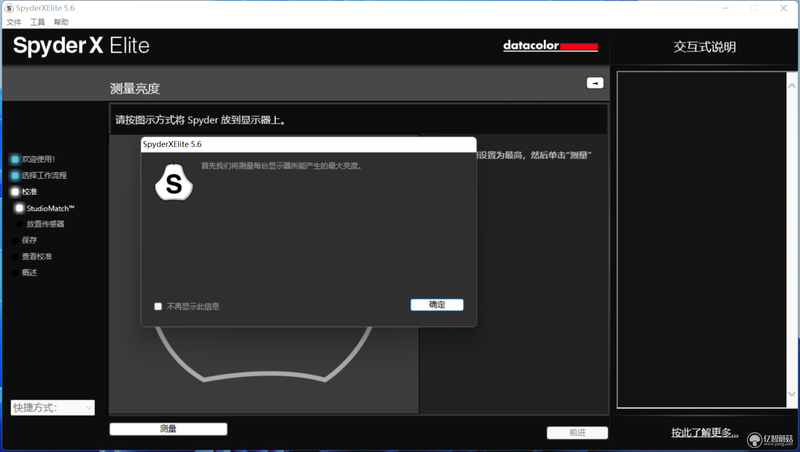The width and height of the screenshot is (800, 452).
Task: Open the 快捷方式 dropdown
Action: click(x=53, y=408)
